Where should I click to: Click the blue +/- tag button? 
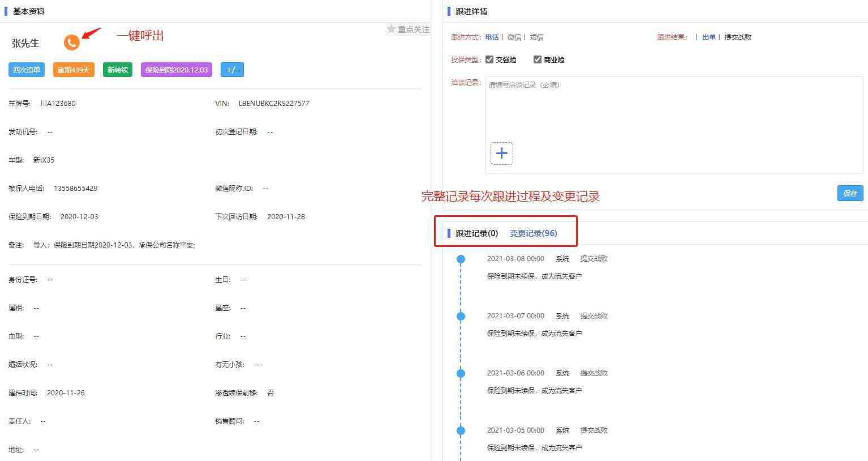[232, 70]
